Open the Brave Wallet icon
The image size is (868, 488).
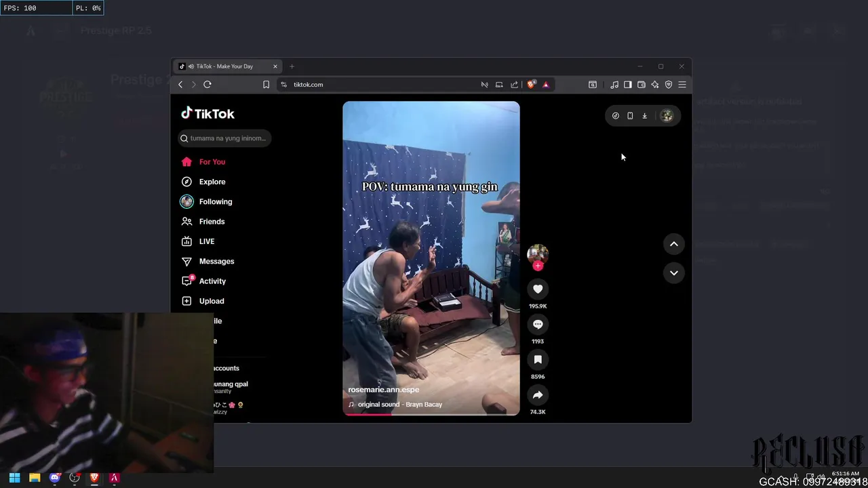[x=642, y=85]
